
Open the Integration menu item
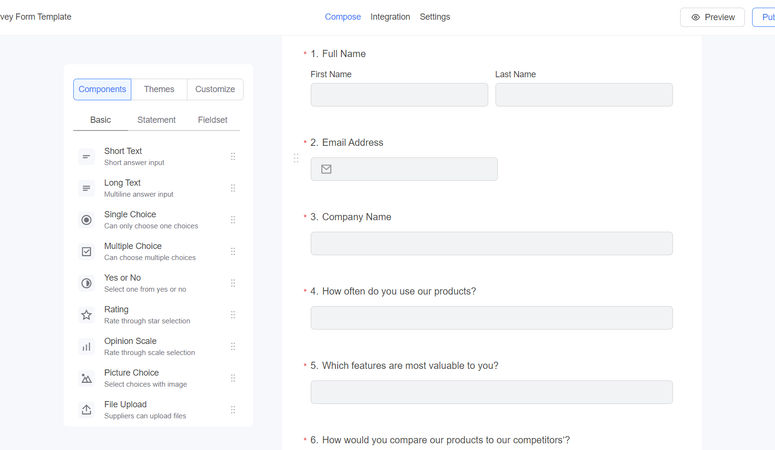390,17
